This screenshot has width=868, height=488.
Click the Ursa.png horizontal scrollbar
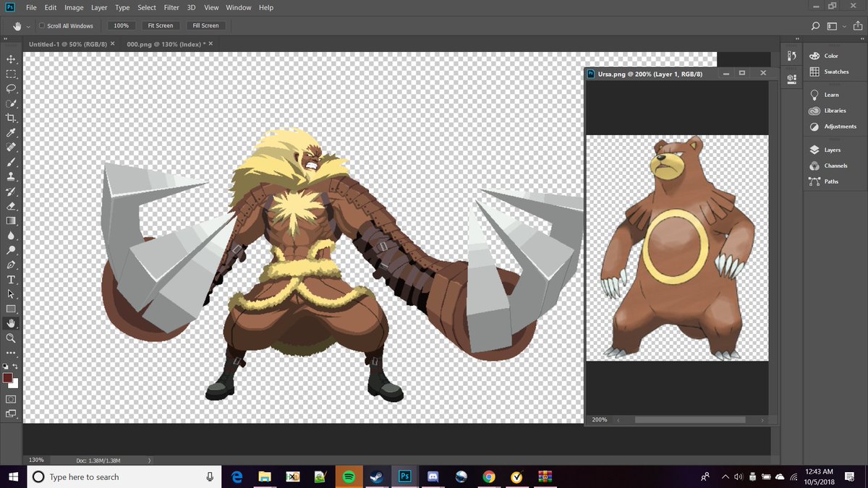[690, 419]
